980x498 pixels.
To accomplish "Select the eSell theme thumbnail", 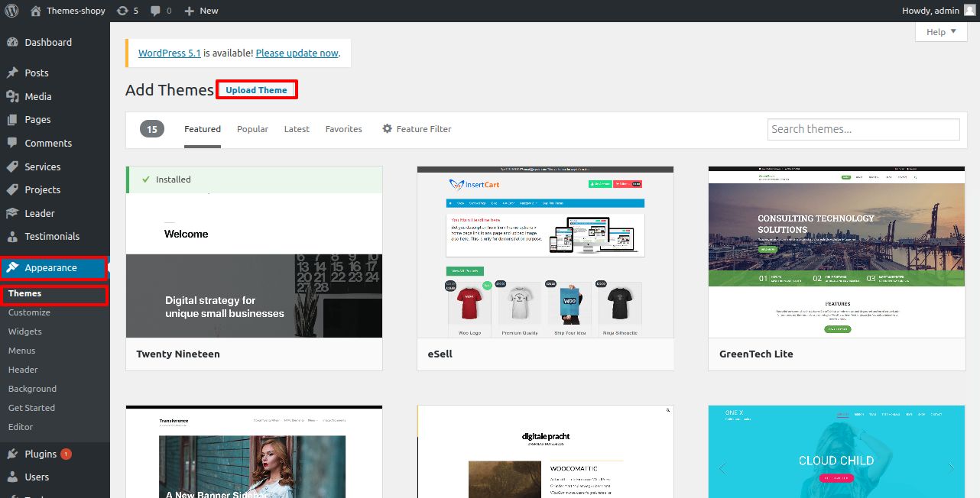I will click(x=545, y=252).
